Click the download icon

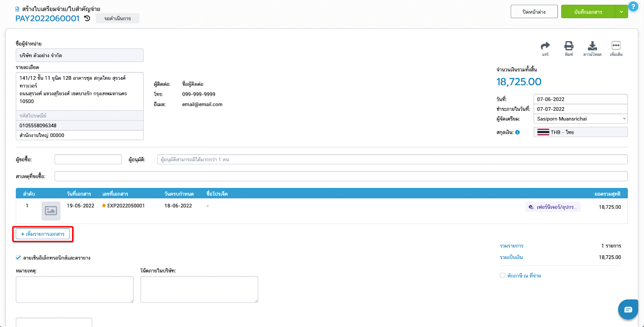[592, 46]
